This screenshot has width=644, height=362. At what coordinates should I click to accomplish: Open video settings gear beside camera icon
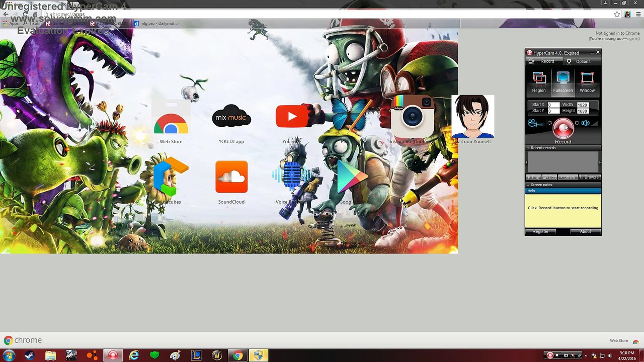coord(549,123)
